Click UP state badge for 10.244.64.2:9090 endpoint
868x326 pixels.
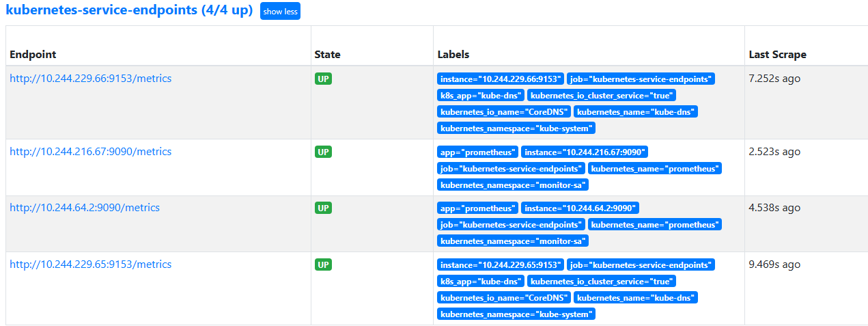tap(323, 208)
